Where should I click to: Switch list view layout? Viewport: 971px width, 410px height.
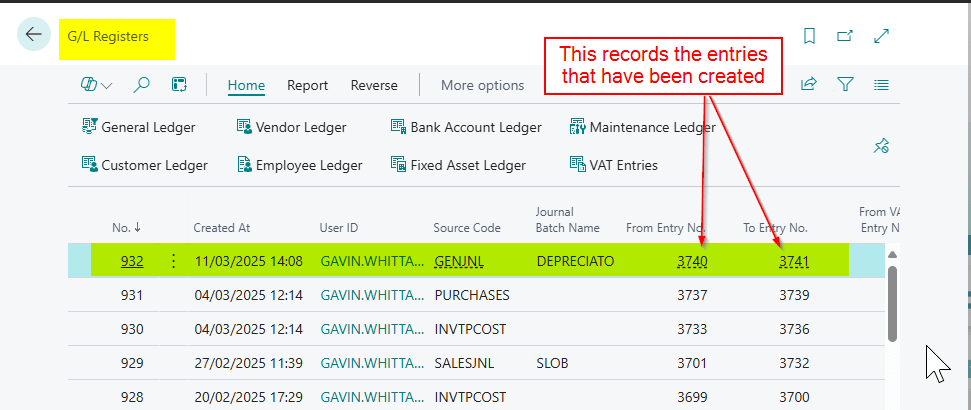(x=881, y=85)
